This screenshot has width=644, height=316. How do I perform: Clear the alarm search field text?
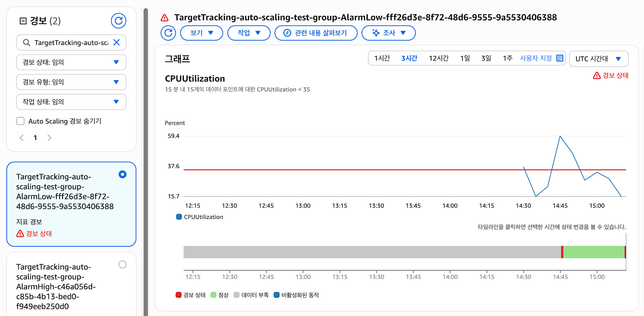click(117, 42)
